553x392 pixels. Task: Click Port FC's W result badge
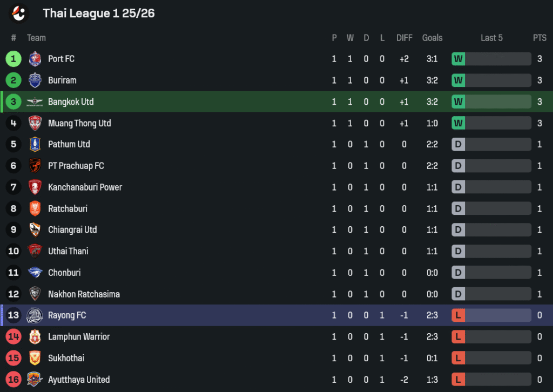tap(458, 59)
